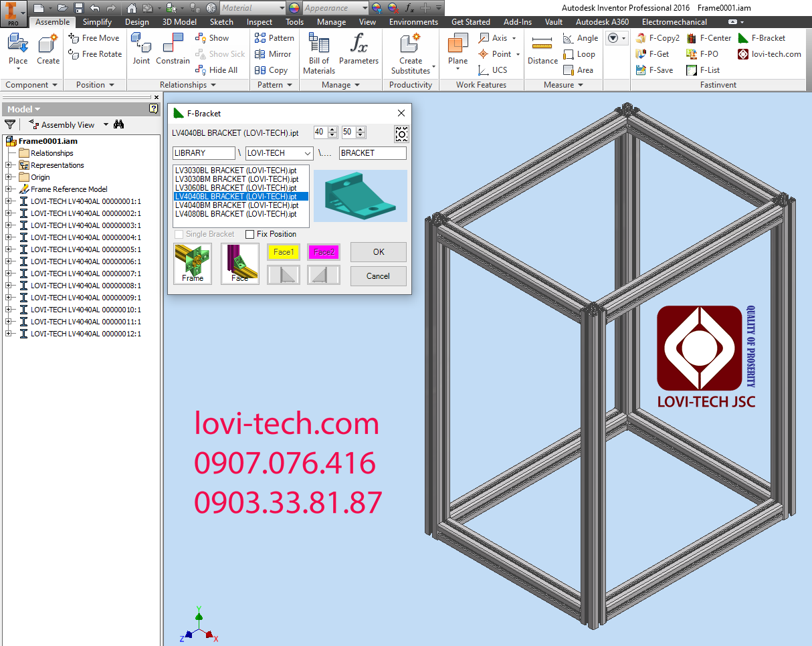The width and height of the screenshot is (812, 646).
Task: Run the F-Get Fastinvent command
Action: [x=652, y=54]
